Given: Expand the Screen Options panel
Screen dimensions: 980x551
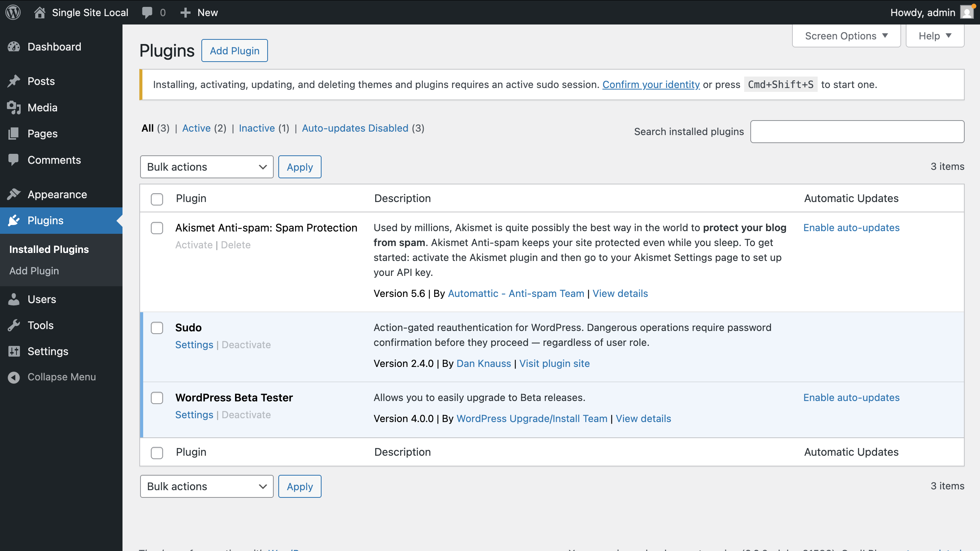Looking at the screenshot, I should pyautogui.click(x=846, y=36).
